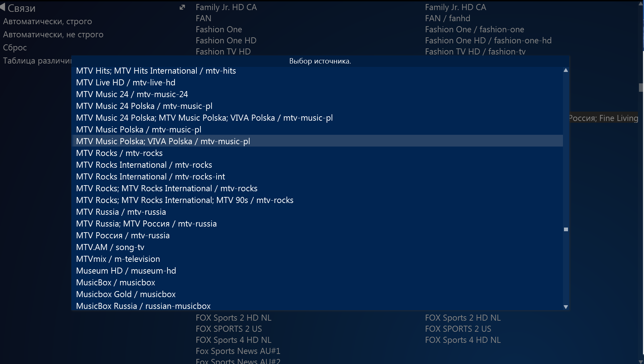
Task: Open Таблица различий menu item
Action: pos(37,60)
